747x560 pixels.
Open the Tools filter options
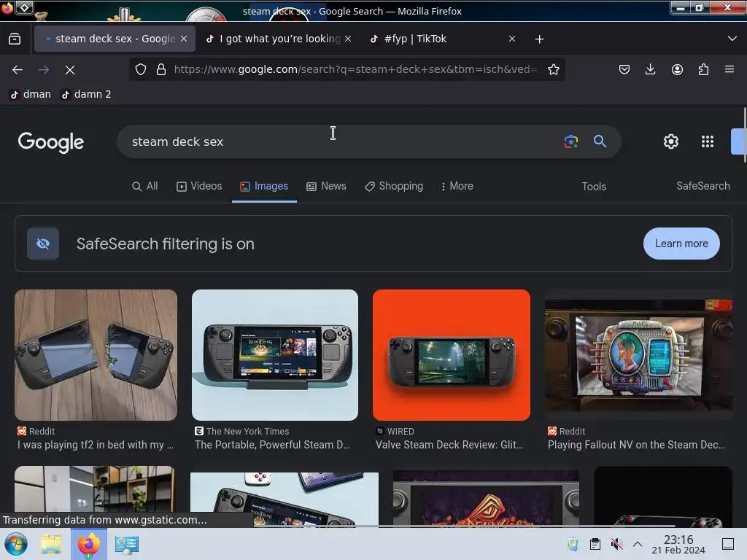click(594, 187)
